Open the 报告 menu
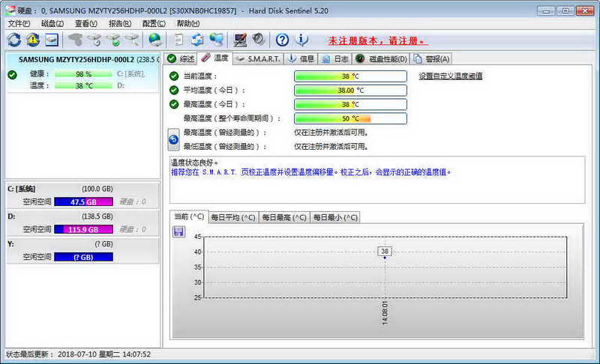Screen dimensions: 600x364 tap(120, 24)
